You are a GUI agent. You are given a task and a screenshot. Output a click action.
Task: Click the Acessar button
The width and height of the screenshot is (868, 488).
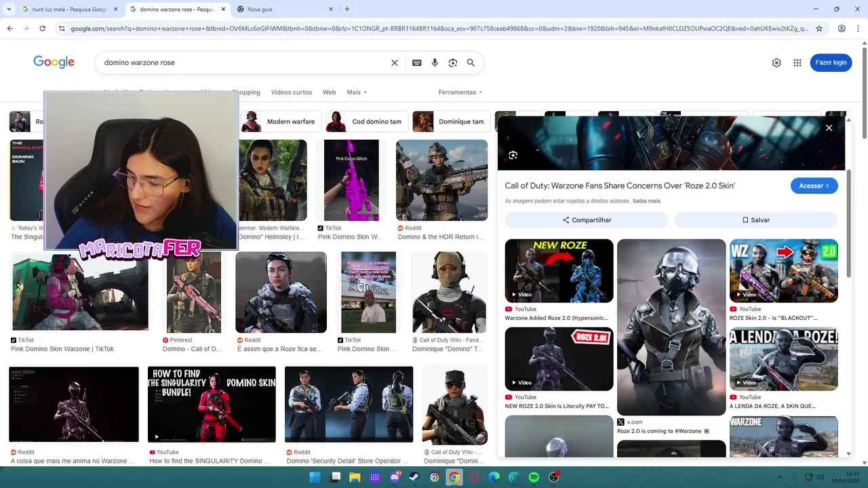(x=814, y=186)
